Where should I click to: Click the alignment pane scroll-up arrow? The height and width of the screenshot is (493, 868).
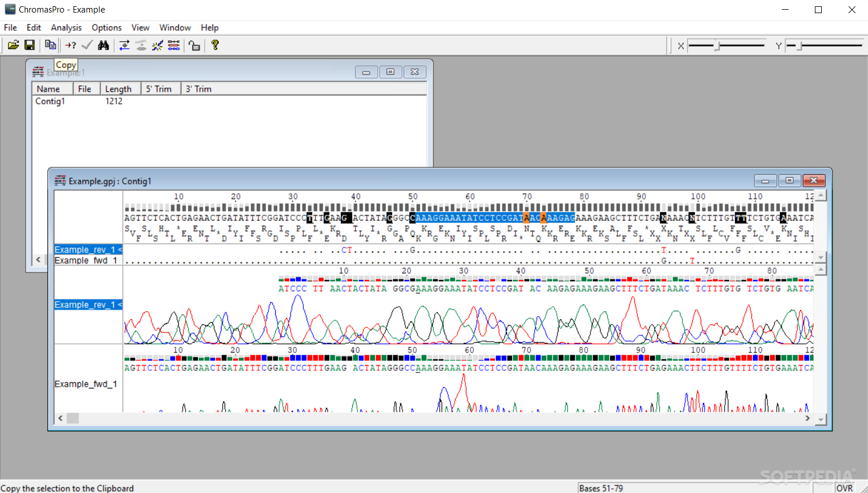(821, 195)
